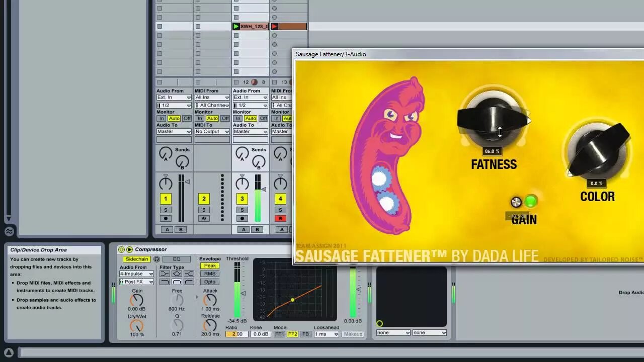Click the Compressor fold triangle icon

coord(129,249)
